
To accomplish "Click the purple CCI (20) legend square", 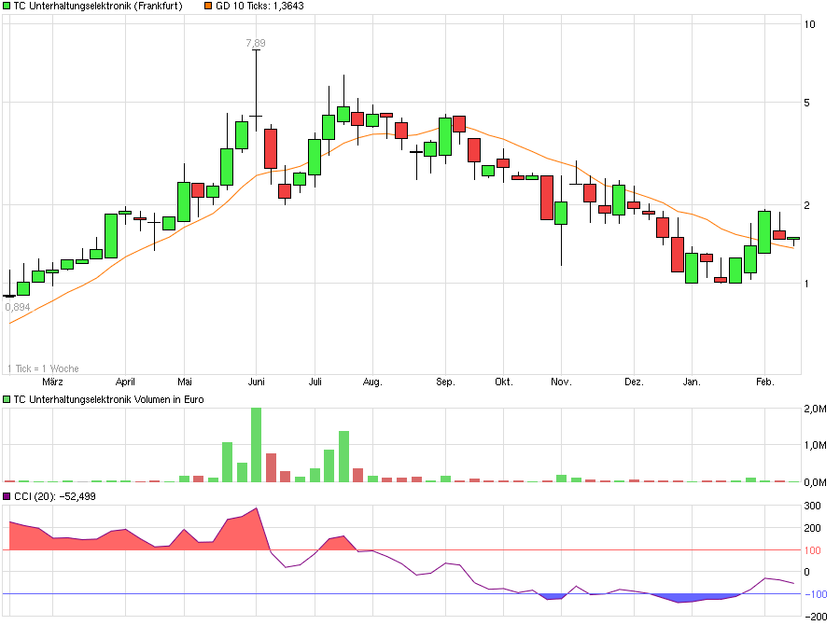I will (x=7, y=496).
